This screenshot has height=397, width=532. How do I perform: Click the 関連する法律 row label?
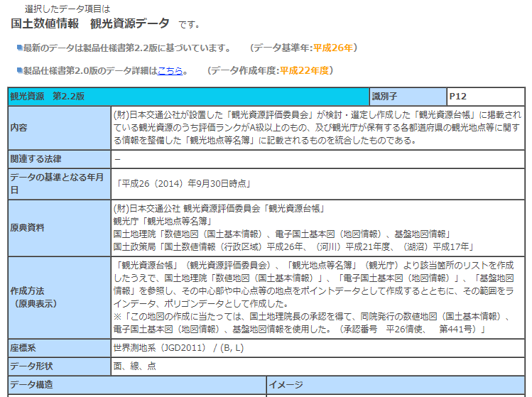pos(60,159)
